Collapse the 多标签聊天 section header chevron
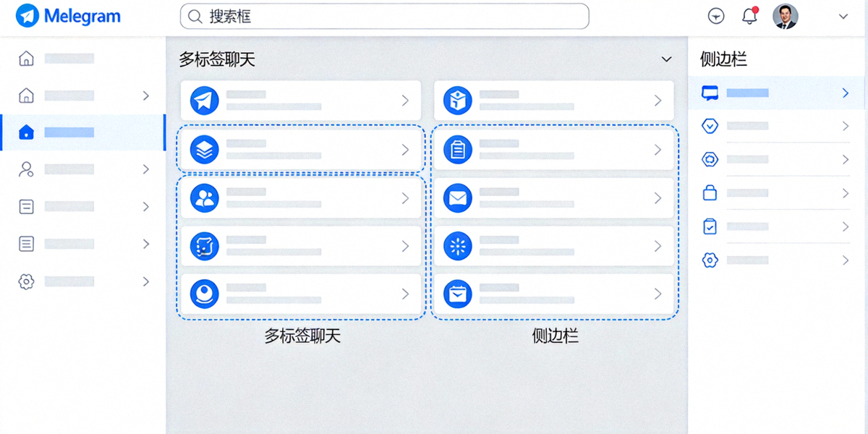Screen dimensions: 868x434 [665, 59]
